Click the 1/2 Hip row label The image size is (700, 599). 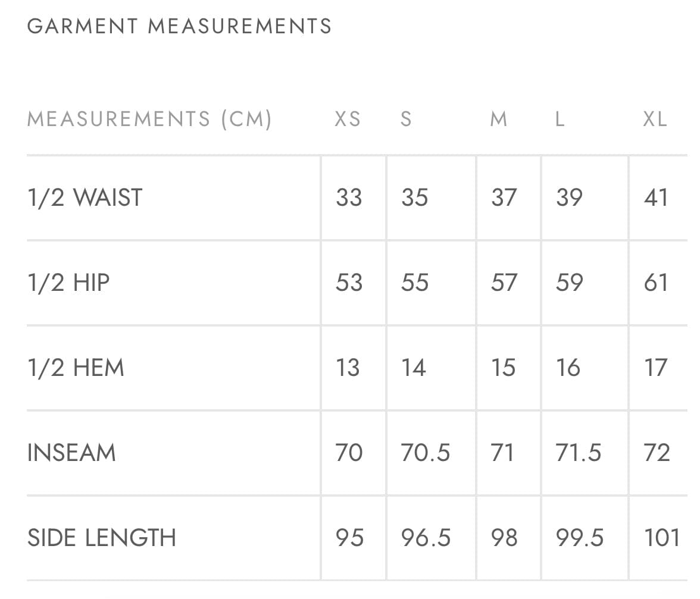point(68,283)
